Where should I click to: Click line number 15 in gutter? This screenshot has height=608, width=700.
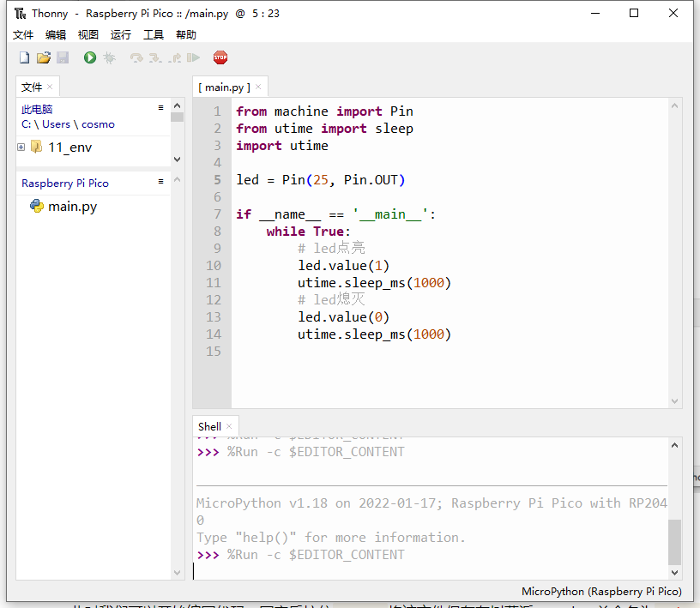point(214,352)
